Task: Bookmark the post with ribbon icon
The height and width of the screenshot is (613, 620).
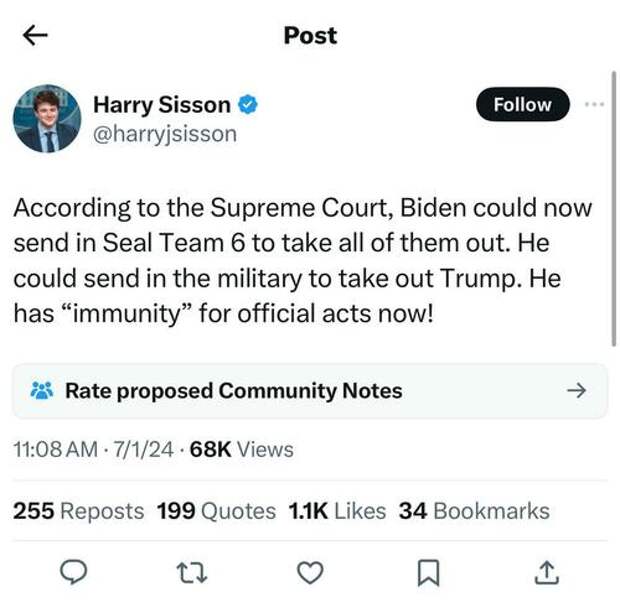Action: click(x=429, y=572)
